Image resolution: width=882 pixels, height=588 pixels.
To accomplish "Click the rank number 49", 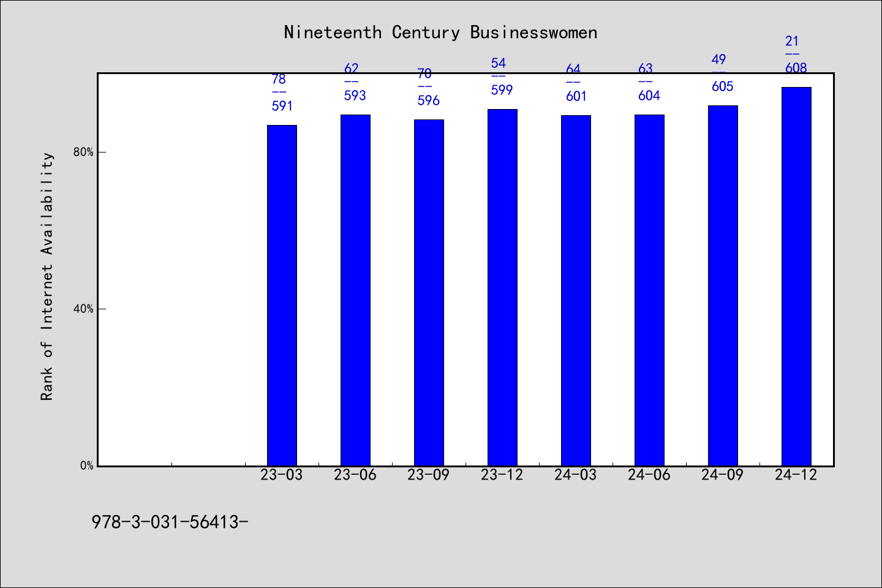I will pos(719,59).
